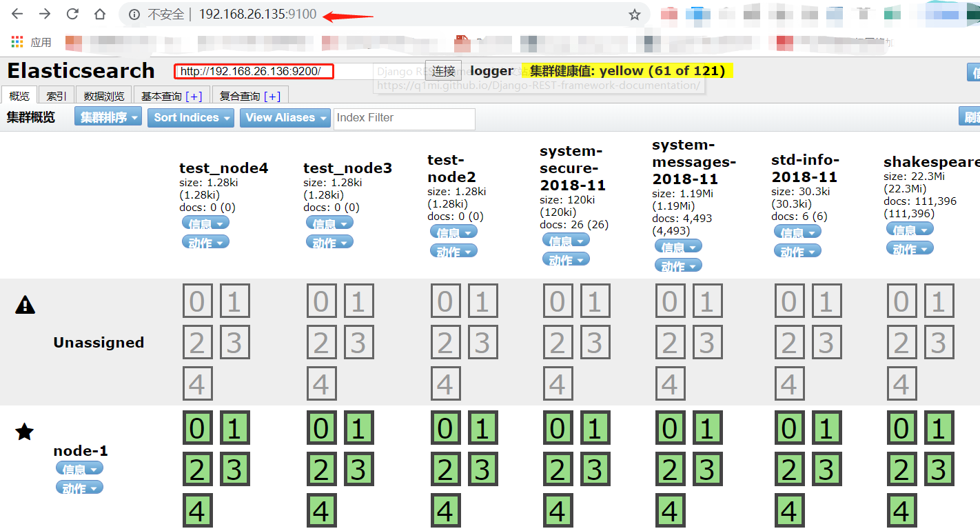Select node-1 green shard 1 of test_node3
The image size is (980, 531).
tap(358, 428)
